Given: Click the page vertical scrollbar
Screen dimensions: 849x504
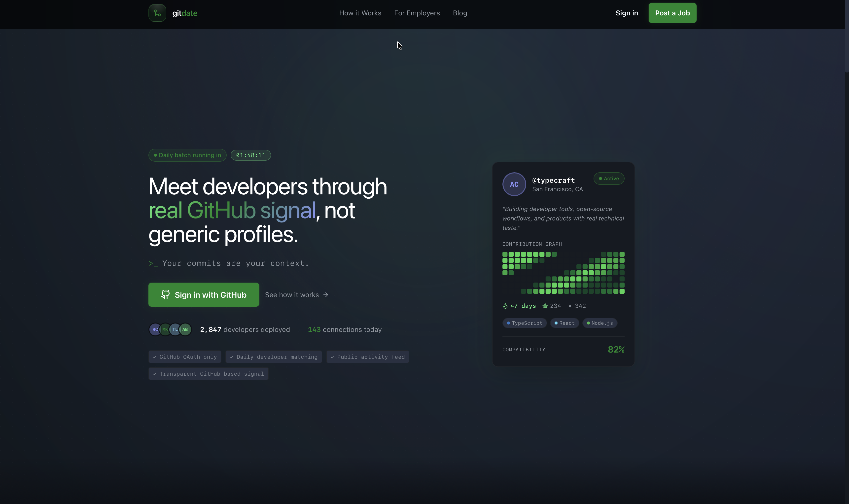Looking at the screenshot, I should click(x=847, y=36).
